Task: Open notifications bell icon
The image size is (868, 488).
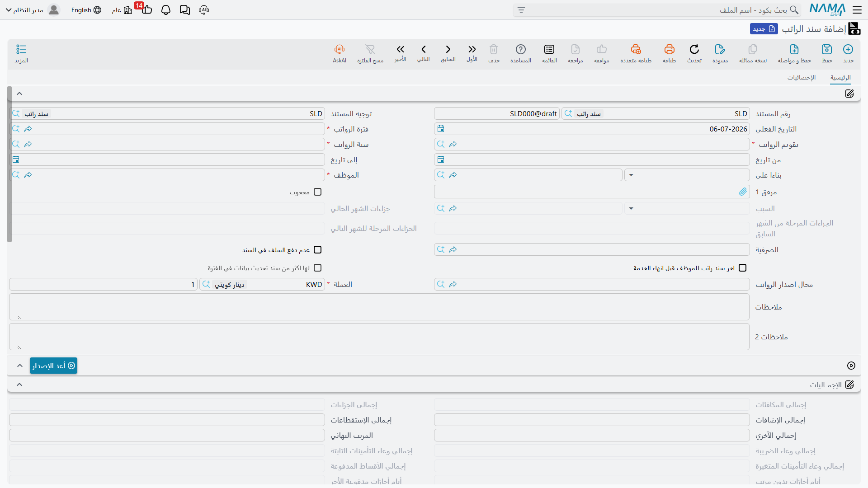Action: pyautogui.click(x=166, y=10)
